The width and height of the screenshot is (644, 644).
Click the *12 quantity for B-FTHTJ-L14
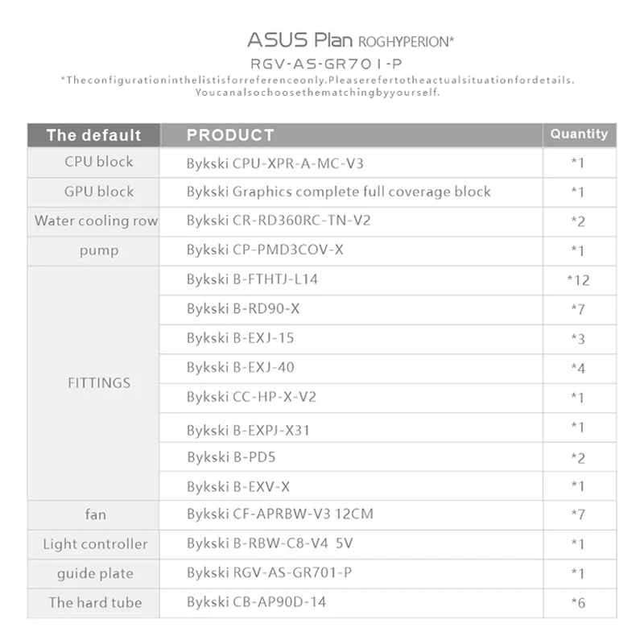[x=578, y=280]
